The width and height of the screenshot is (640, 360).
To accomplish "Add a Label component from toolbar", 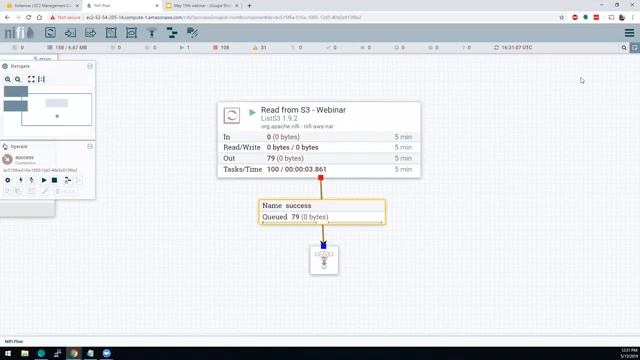I will [192, 33].
